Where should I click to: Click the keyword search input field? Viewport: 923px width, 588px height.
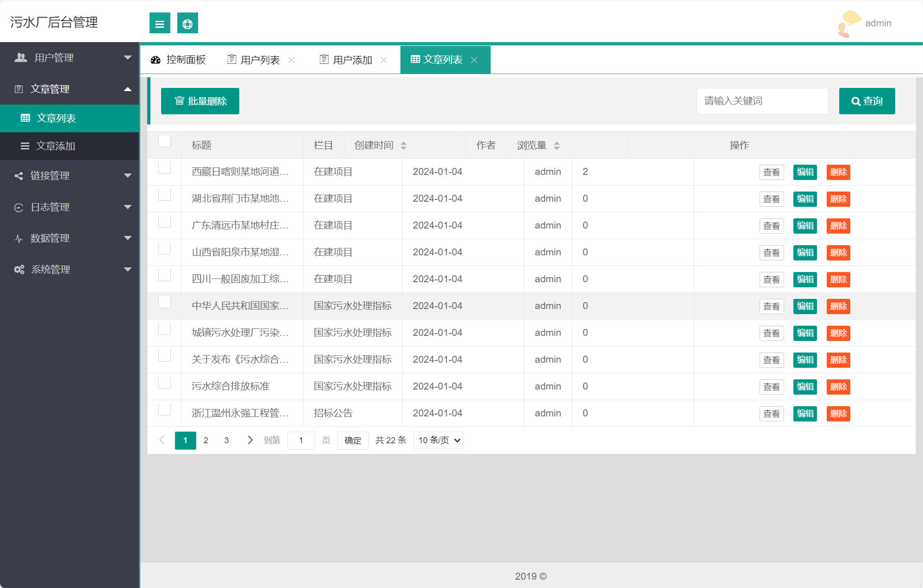[x=762, y=101]
